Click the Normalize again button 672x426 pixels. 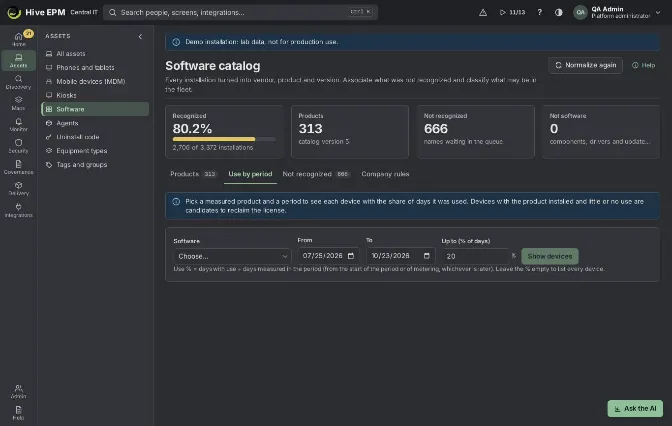[585, 65]
